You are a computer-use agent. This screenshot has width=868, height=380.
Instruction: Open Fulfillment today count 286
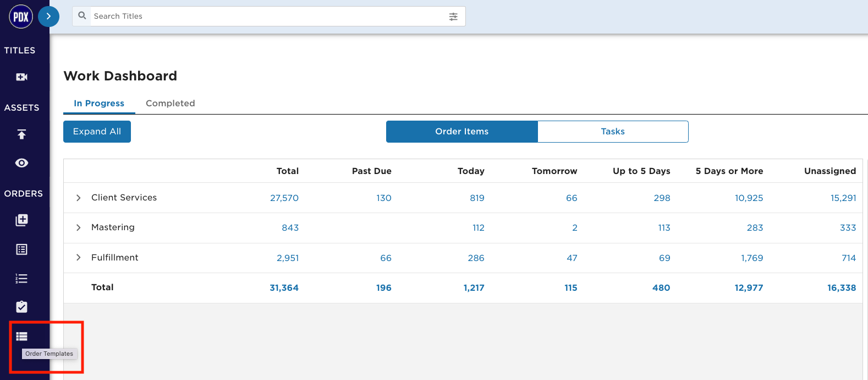476,258
